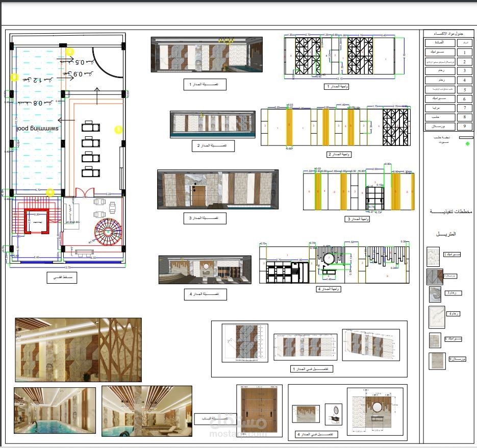Expand legend row 7 مرايا
The image size is (477, 448).
(x=441, y=107)
